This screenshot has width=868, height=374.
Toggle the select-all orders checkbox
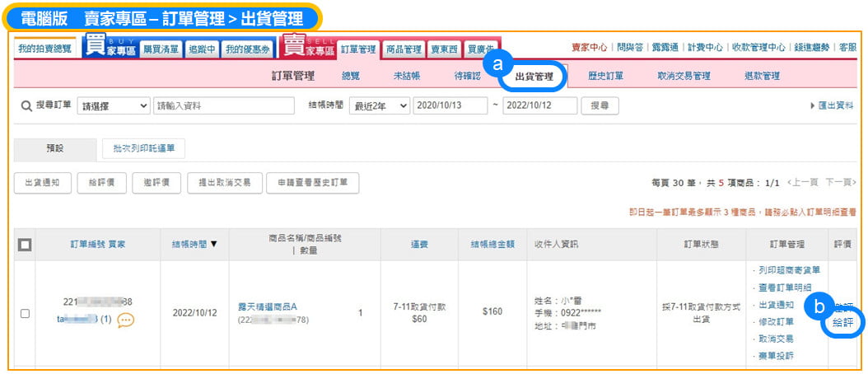(25, 245)
